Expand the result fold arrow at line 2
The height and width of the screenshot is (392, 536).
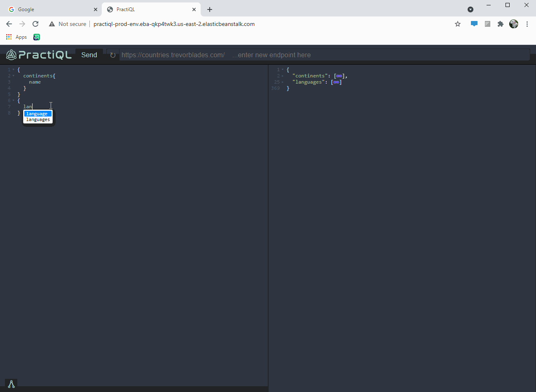click(x=283, y=76)
